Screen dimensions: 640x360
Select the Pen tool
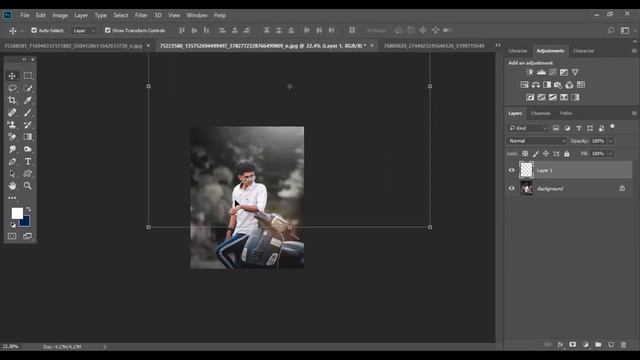(12, 162)
